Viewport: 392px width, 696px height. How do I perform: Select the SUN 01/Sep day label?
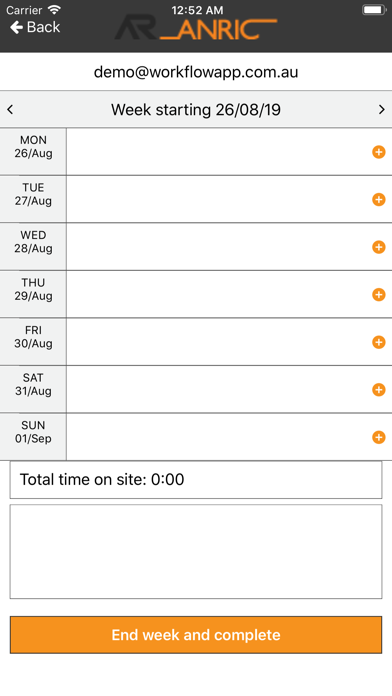33,432
